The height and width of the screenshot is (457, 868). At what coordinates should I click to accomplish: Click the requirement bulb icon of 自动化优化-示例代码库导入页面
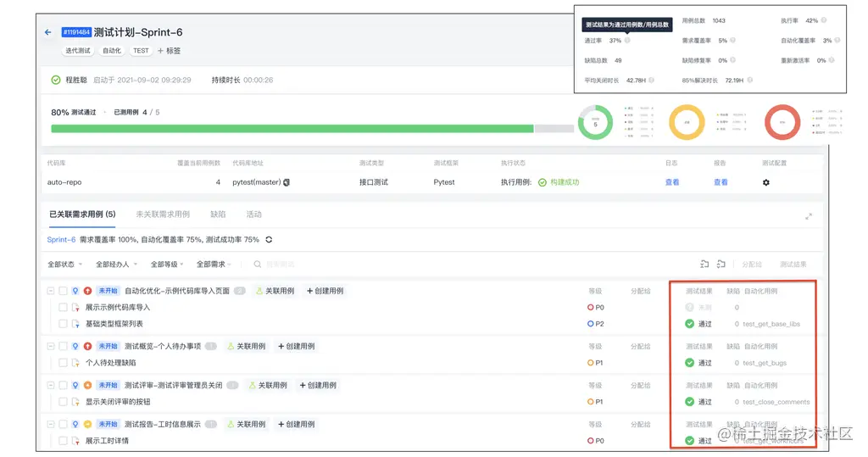[x=75, y=291]
